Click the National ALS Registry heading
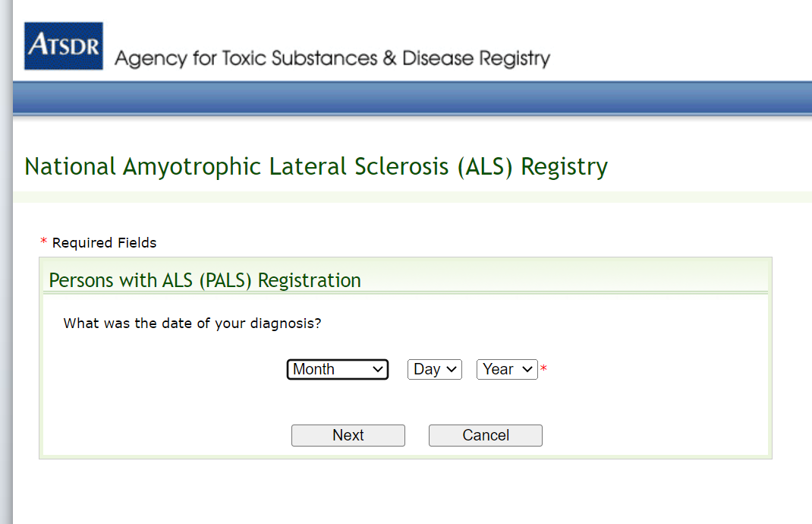The image size is (812, 524). [x=316, y=166]
